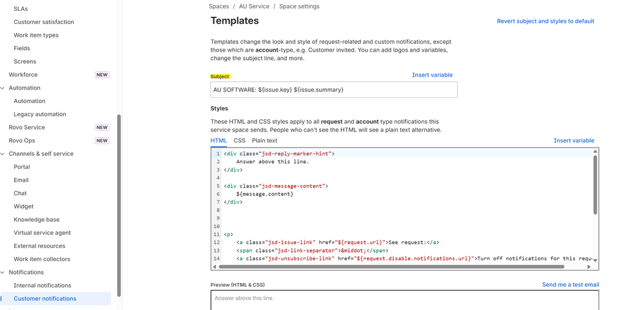Open Customer satisfaction settings
Screen dimensions: 644x310
coord(44,22)
